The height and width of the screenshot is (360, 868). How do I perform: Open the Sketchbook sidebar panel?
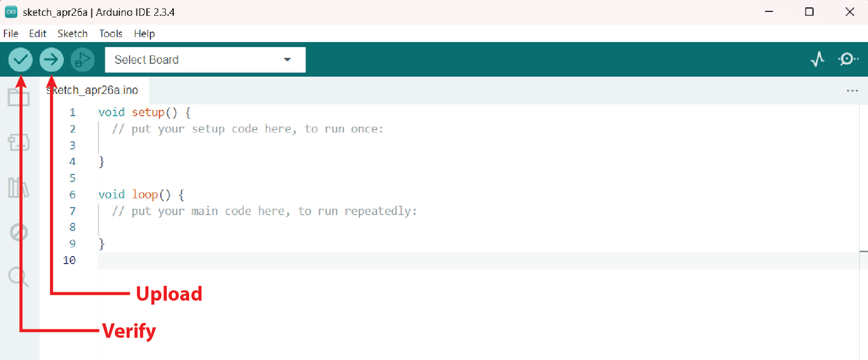click(x=19, y=97)
